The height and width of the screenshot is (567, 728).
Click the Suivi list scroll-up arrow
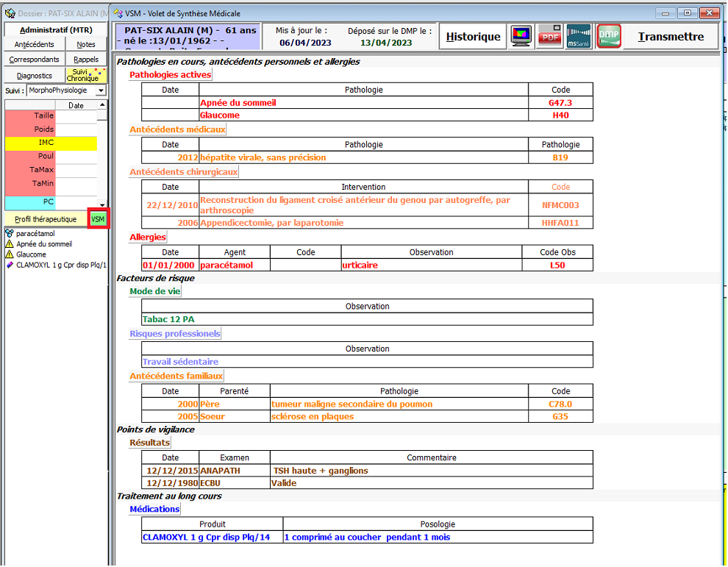point(102,105)
